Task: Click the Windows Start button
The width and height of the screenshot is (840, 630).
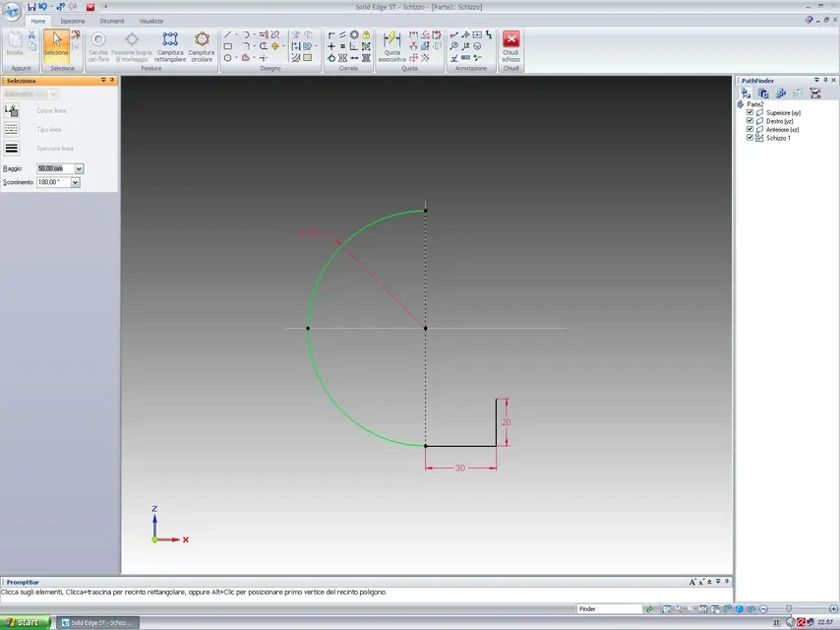Action: click(x=24, y=622)
